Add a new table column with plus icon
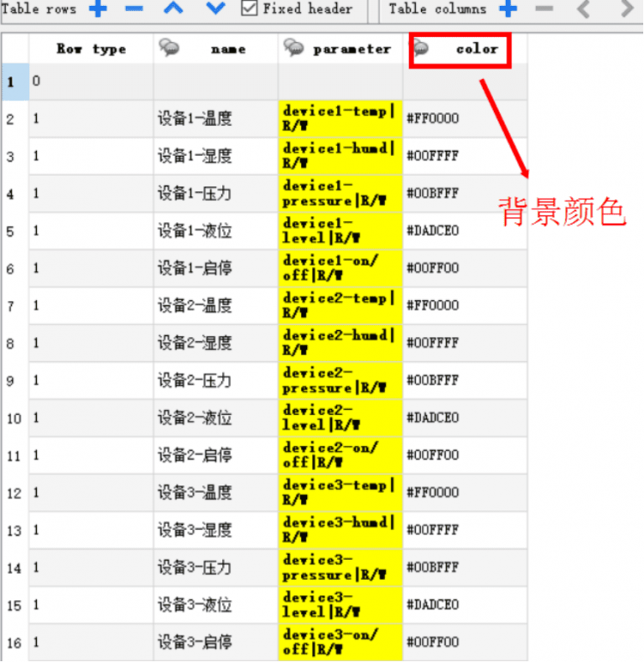The width and height of the screenshot is (644, 662). coord(508,9)
